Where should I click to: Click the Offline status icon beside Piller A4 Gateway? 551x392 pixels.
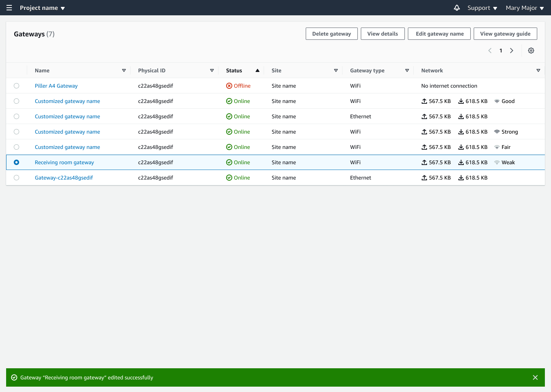tap(229, 86)
